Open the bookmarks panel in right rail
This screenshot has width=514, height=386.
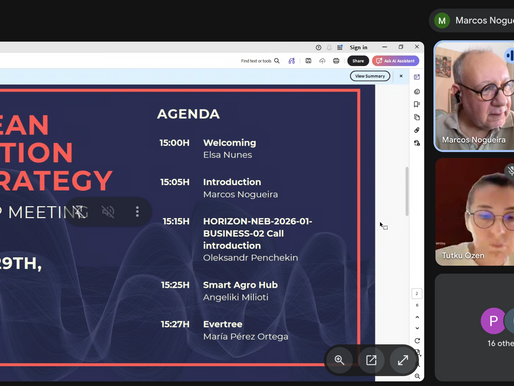click(x=417, y=104)
